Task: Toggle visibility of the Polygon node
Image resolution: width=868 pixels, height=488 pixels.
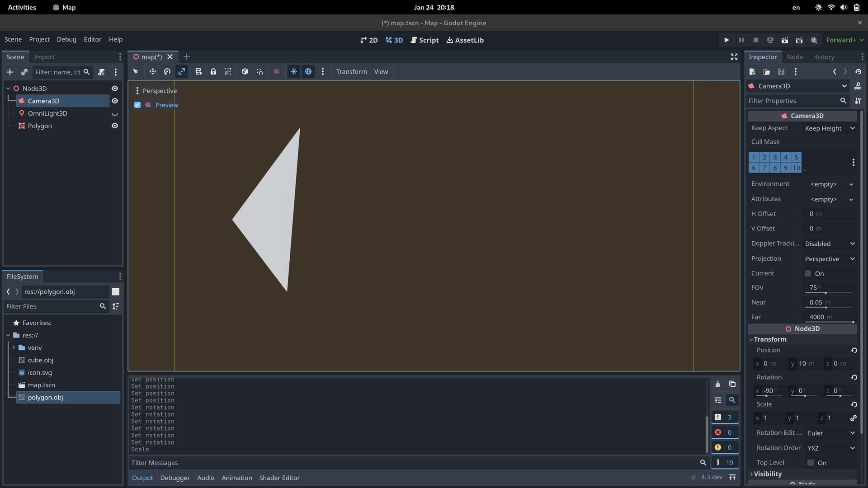Action: click(115, 126)
